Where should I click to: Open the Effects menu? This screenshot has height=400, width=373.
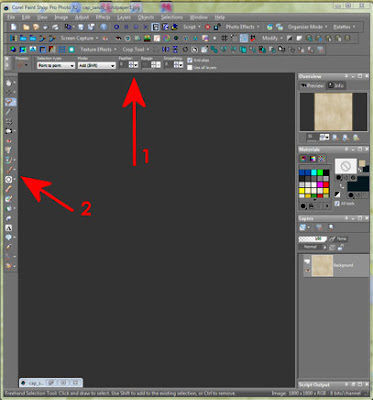click(103, 17)
